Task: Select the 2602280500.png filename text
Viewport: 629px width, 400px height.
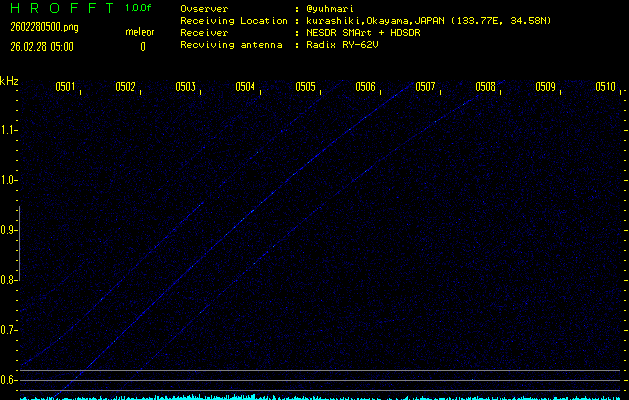Action: click(36, 27)
